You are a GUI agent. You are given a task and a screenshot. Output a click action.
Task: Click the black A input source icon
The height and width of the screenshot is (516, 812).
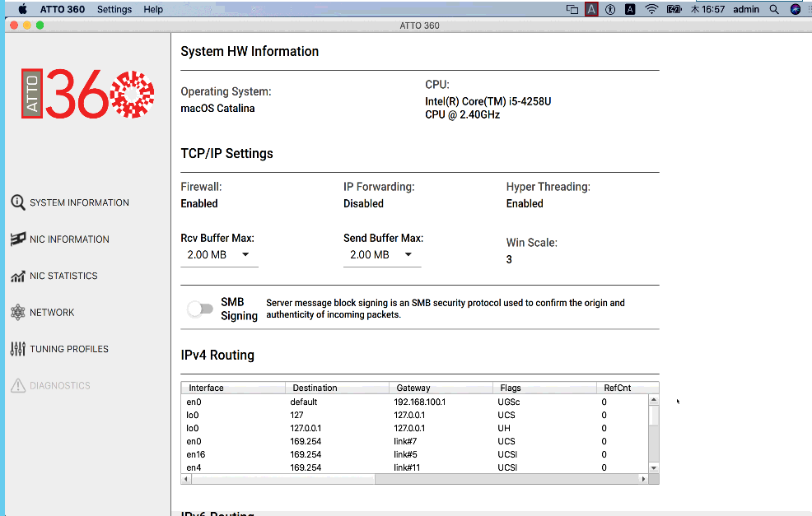tap(630, 9)
